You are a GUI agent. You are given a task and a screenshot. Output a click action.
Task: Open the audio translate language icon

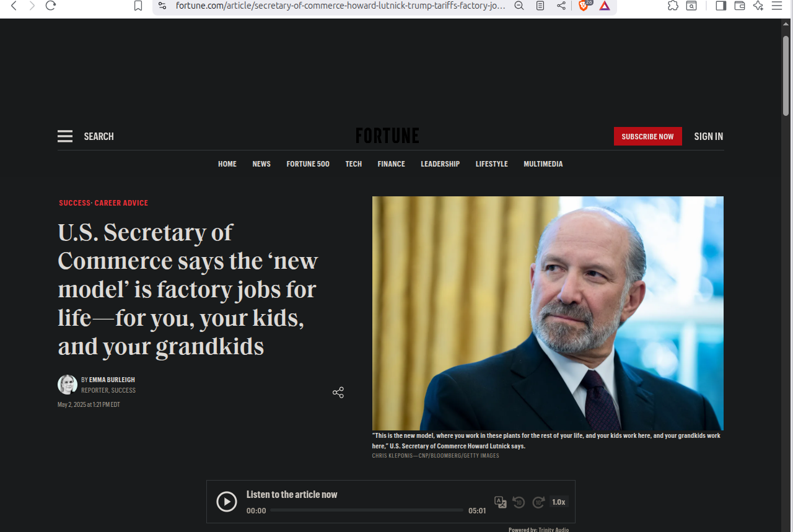(501, 502)
